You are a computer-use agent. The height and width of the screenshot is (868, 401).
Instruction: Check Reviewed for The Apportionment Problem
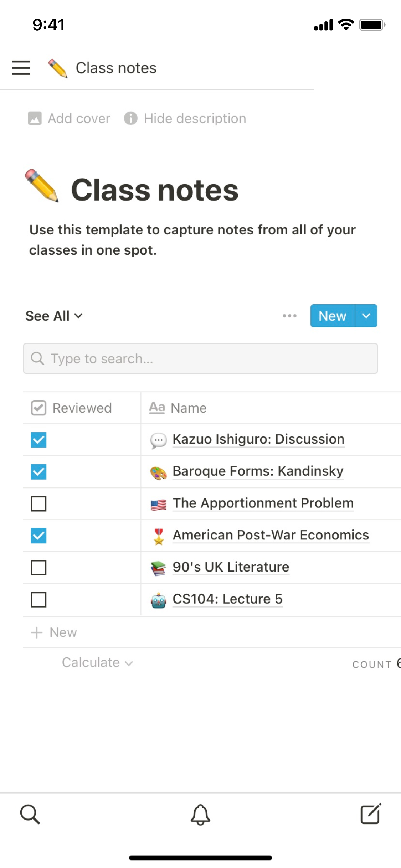tap(38, 504)
